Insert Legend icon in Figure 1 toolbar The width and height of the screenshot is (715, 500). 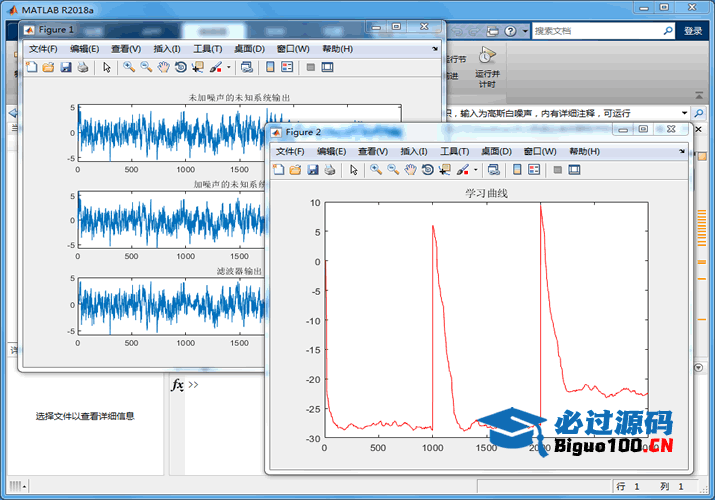point(287,67)
